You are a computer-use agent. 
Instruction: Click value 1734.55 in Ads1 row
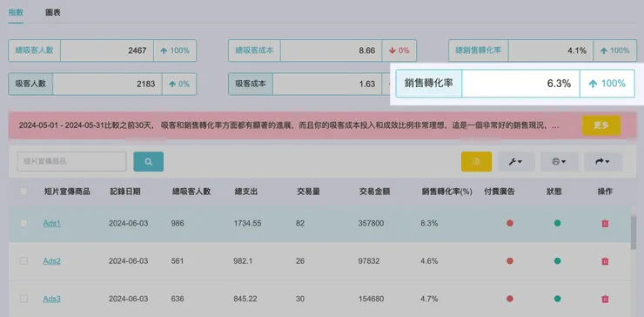click(247, 223)
